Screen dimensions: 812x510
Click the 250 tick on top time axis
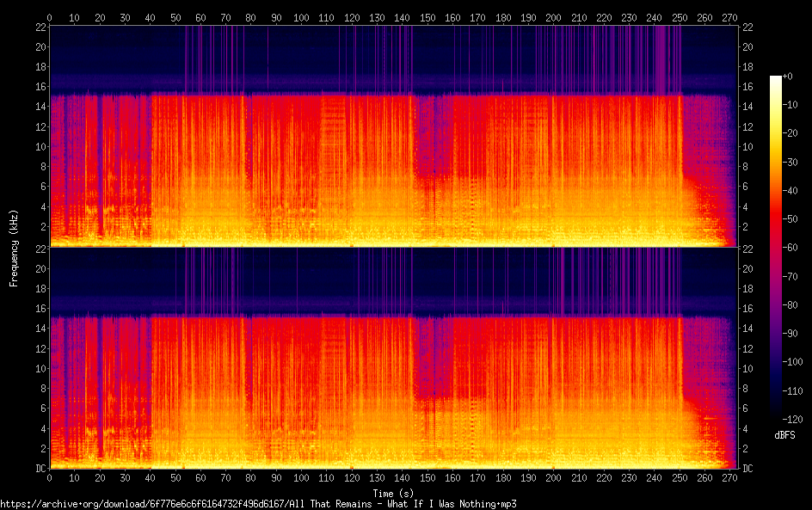tap(679, 16)
